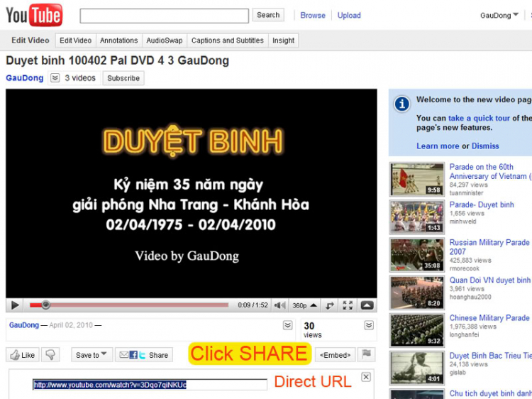Click the rmorecook uploader name
Image resolution: width=532 pixels, height=399 pixels.
coord(464,268)
